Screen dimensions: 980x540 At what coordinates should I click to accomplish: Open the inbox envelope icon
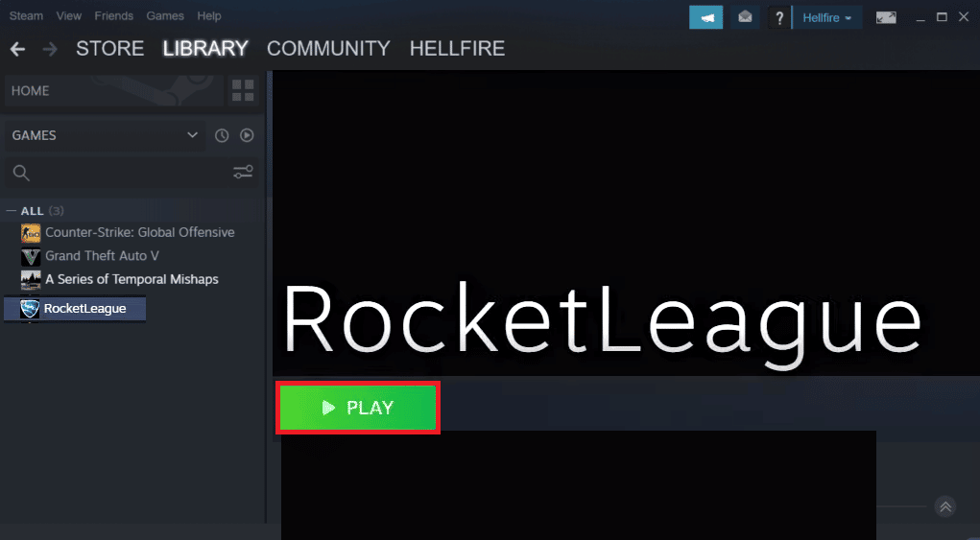[745, 17]
